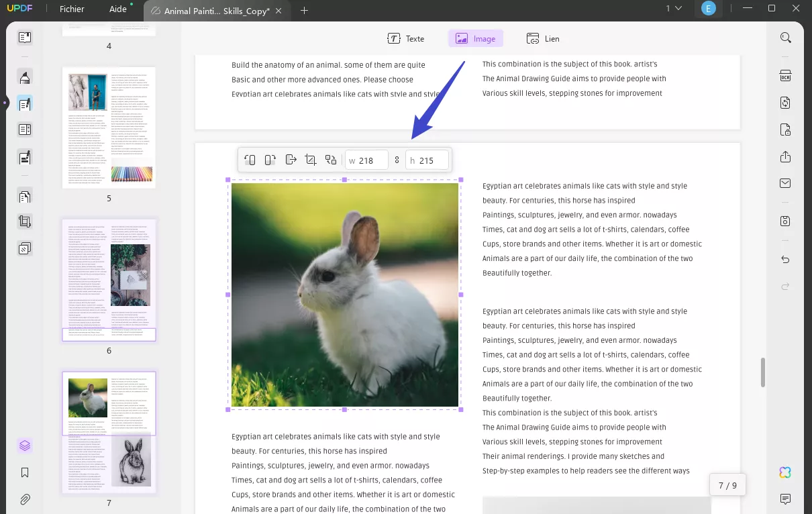Open page 5 thumbnail

click(109, 127)
